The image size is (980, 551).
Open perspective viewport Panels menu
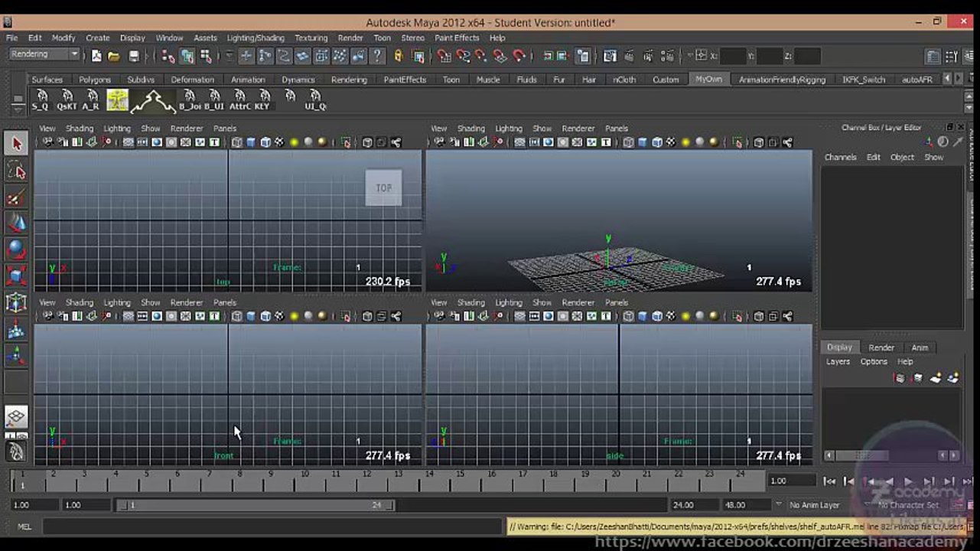click(616, 129)
